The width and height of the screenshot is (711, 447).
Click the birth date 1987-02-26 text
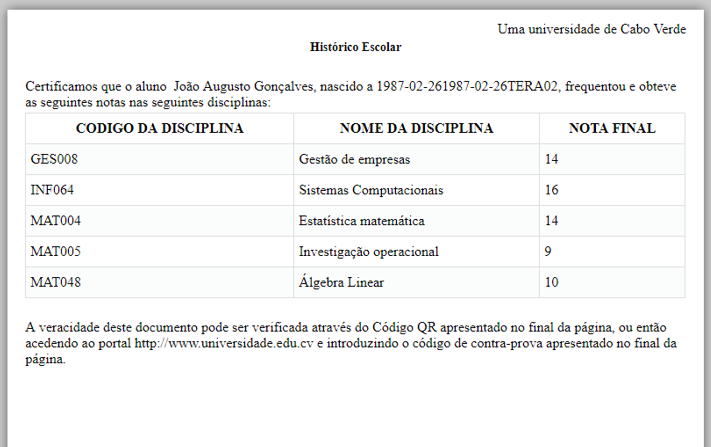click(x=467, y=86)
